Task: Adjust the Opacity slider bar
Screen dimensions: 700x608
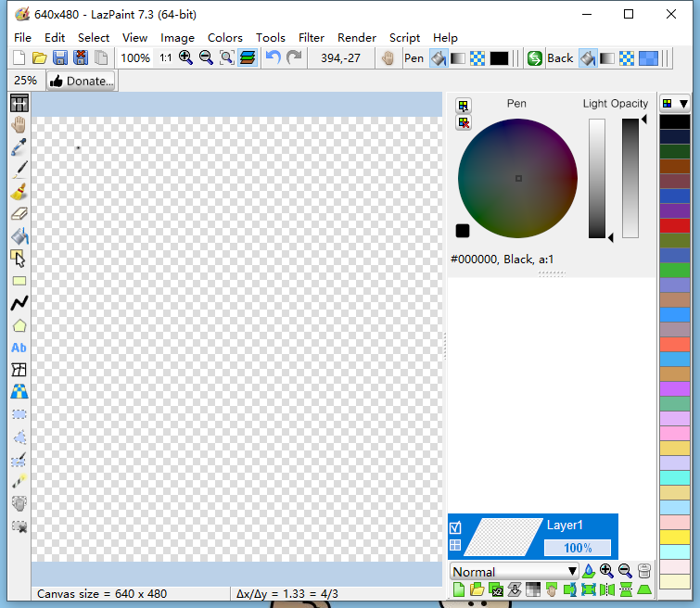Action: [630, 178]
